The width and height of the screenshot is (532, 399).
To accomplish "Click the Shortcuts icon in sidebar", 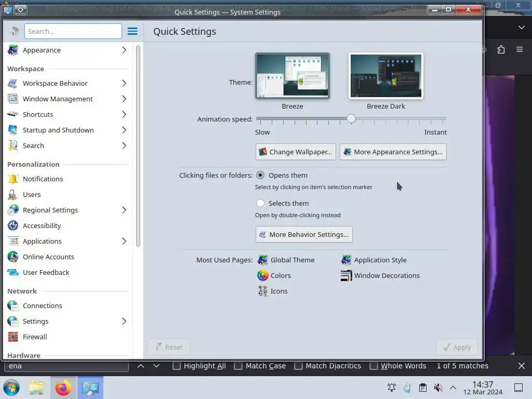I will tap(13, 114).
